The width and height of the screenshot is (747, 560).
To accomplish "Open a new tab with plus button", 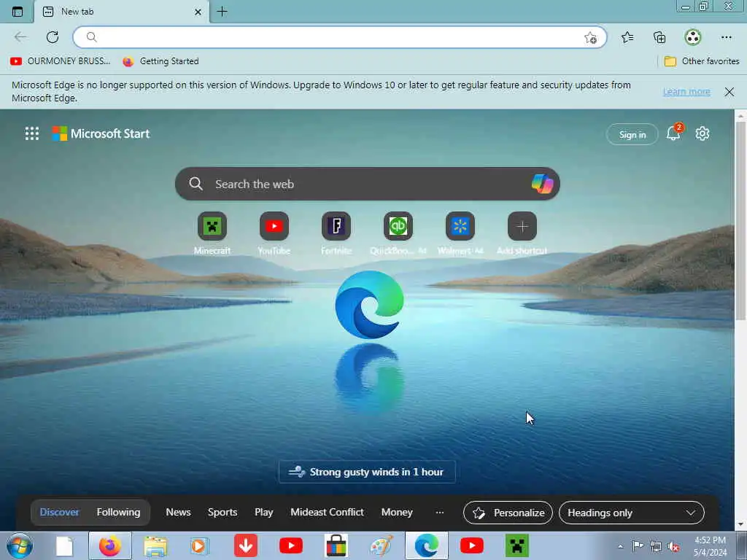I will (x=222, y=12).
